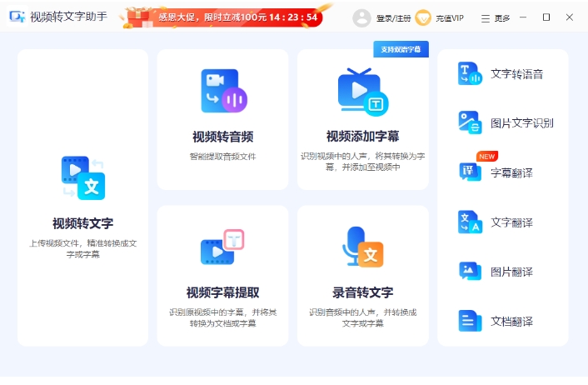Image resolution: width=588 pixels, height=385 pixels.
Task: Click the 视频转音频 video-to-audio icon
Action: click(224, 91)
